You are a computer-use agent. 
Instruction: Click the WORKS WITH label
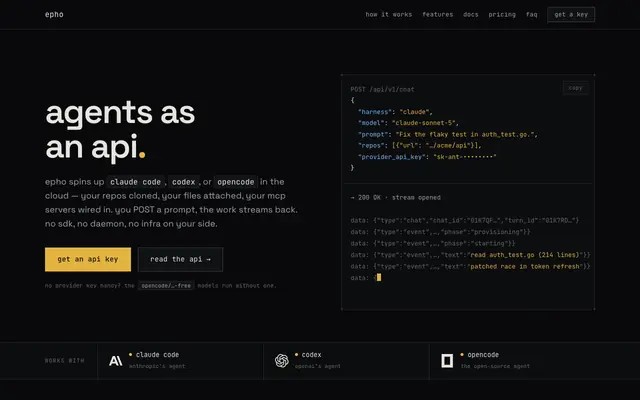[x=64, y=361]
